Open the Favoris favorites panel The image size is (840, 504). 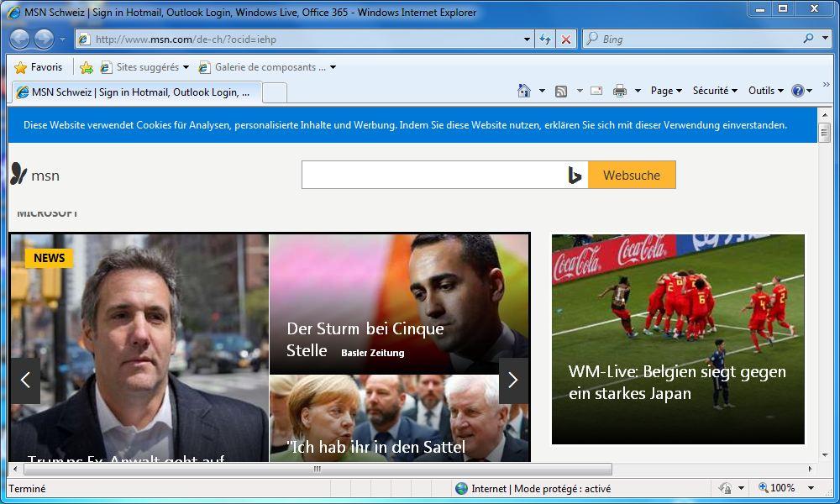(x=39, y=67)
